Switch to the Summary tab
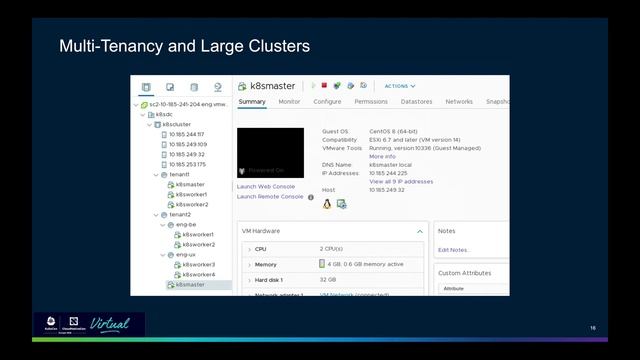Screen dimensions: 640x360 click(252, 102)
